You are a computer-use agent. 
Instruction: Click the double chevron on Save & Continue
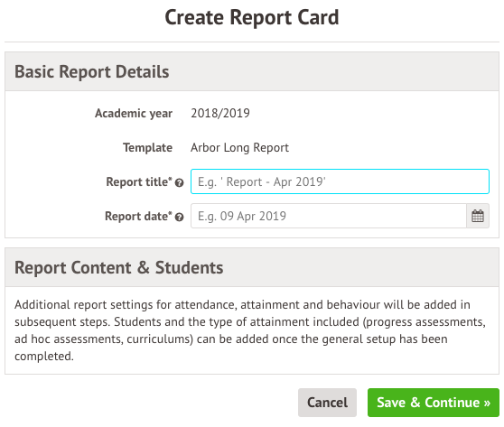coord(487,403)
